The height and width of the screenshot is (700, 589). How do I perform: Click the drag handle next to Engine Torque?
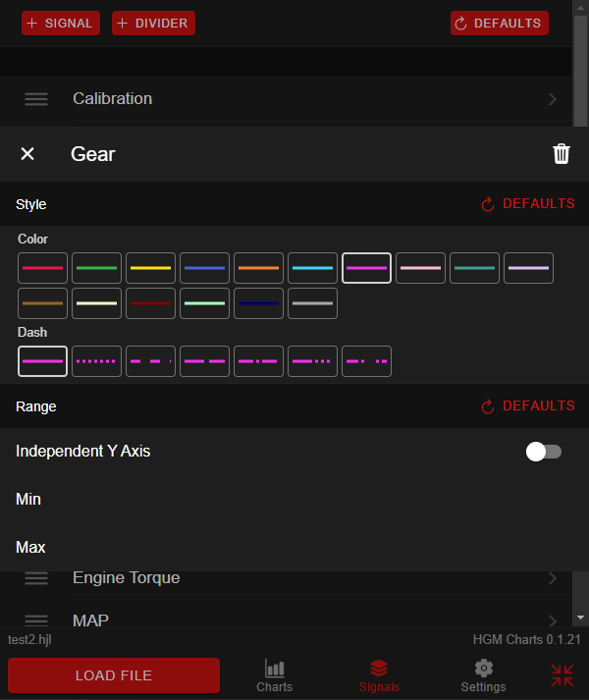coord(36,578)
